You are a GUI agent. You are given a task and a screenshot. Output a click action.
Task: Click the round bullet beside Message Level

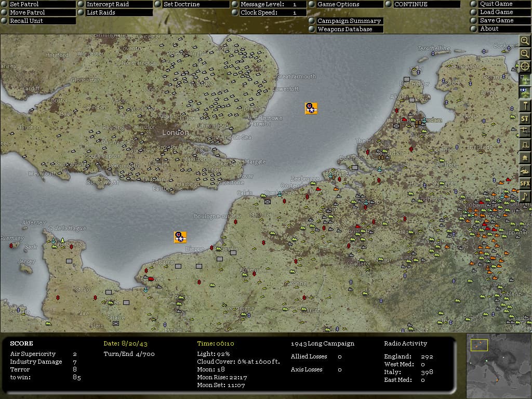pyautogui.click(x=235, y=4)
